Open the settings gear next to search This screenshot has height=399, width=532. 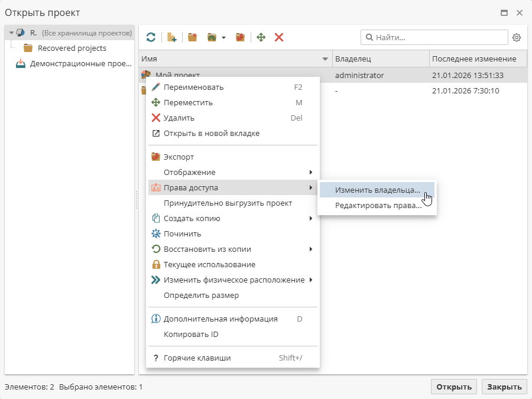pyautogui.click(x=517, y=37)
